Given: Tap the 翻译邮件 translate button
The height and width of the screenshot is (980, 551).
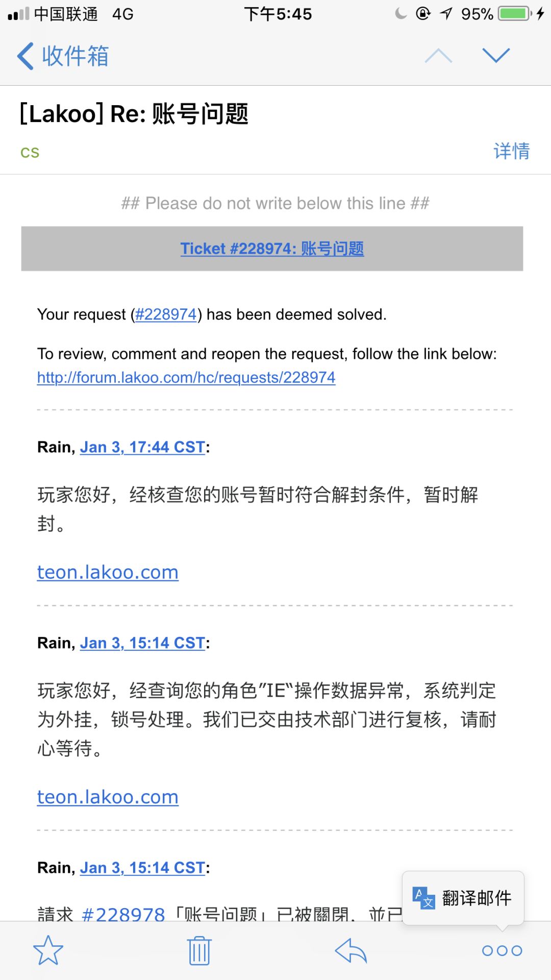Looking at the screenshot, I should pos(477,898).
